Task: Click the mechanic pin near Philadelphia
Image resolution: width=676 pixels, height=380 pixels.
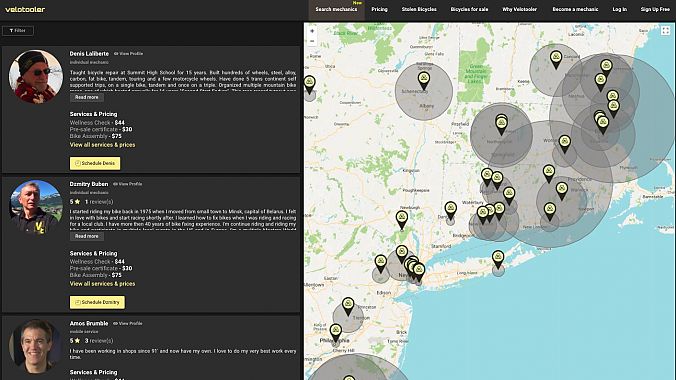Action: click(x=335, y=333)
